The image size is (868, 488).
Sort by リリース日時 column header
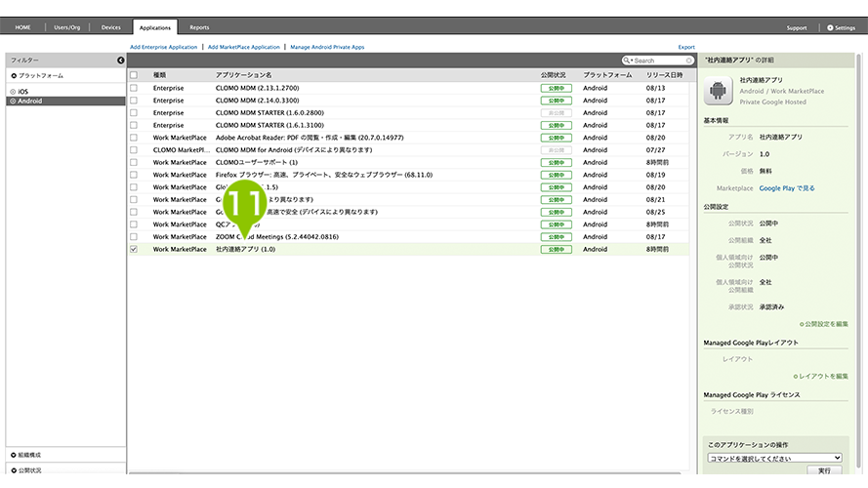(664, 75)
